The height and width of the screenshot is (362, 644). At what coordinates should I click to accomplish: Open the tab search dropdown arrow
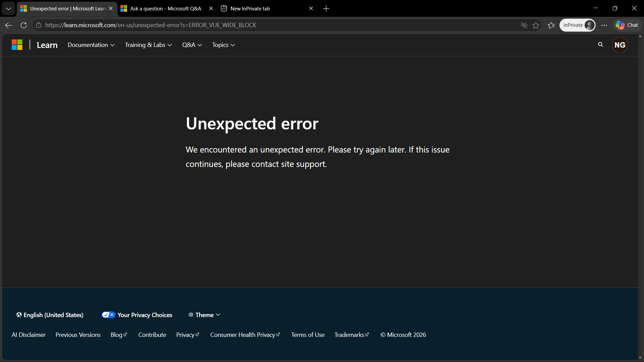(8, 9)
